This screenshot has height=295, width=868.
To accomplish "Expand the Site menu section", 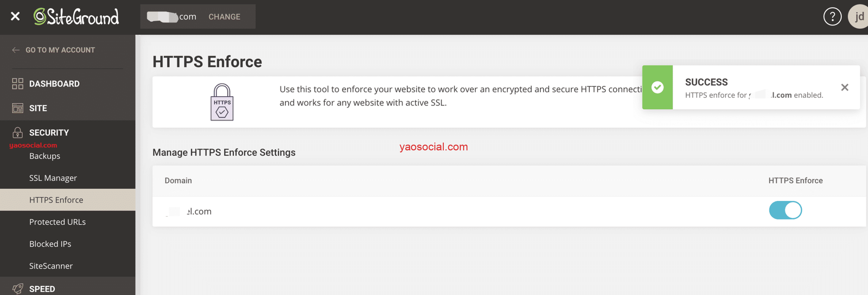I will coord(38,108).
